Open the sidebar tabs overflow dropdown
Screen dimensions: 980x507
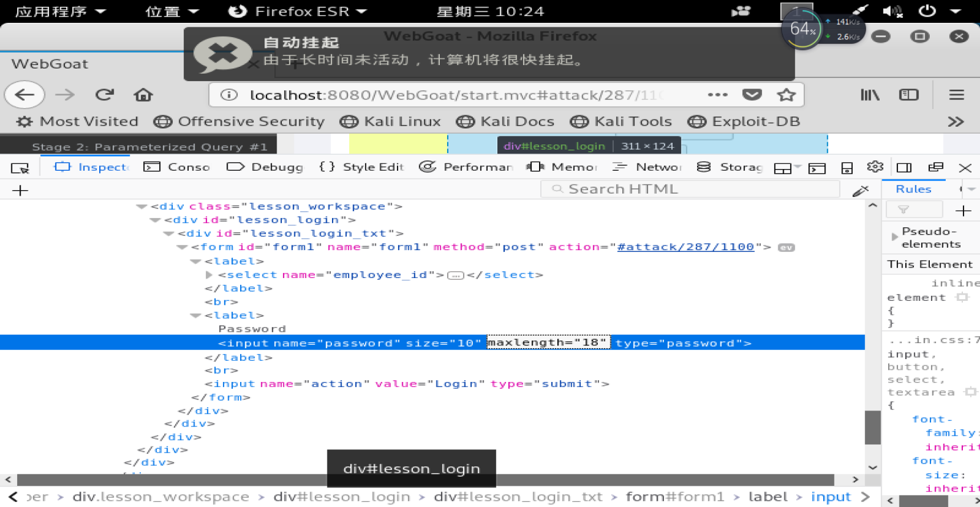pos(972,189)
